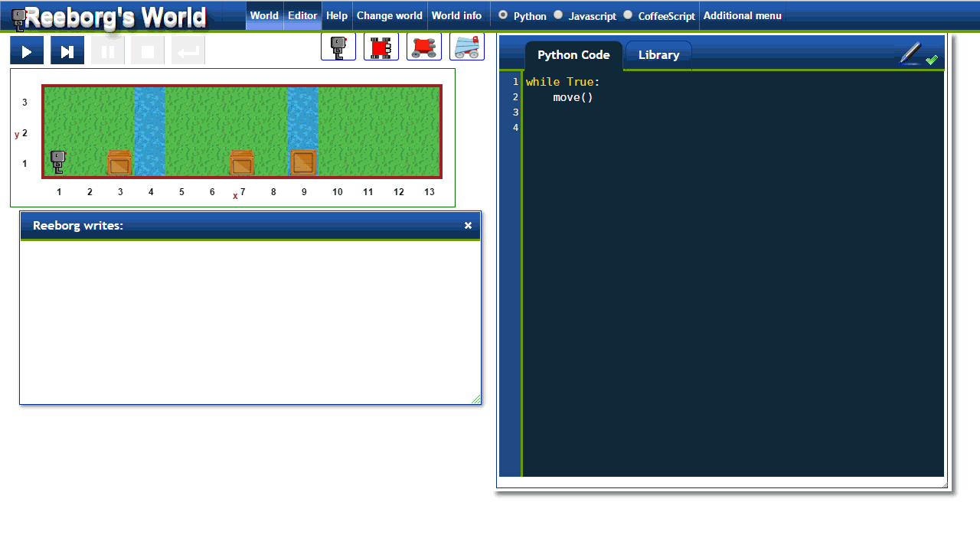Switch to the Library tab
The image size is (980, 551).
(658, 55)
